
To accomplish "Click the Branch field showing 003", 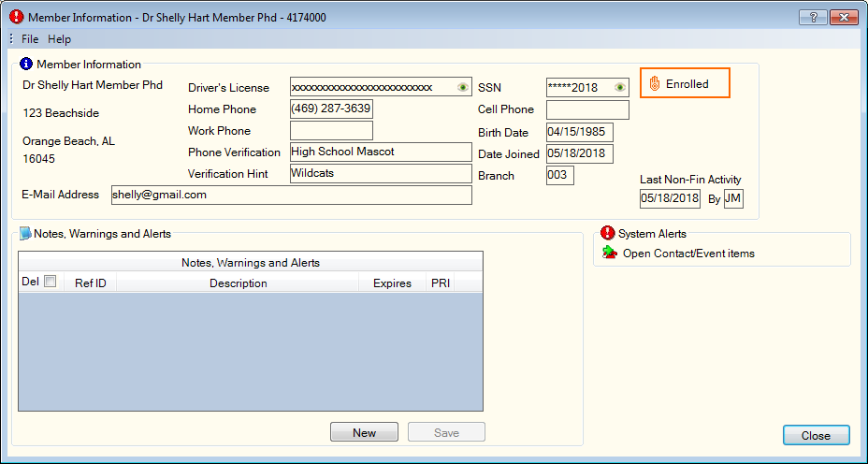I will click(x=560, y=176).
